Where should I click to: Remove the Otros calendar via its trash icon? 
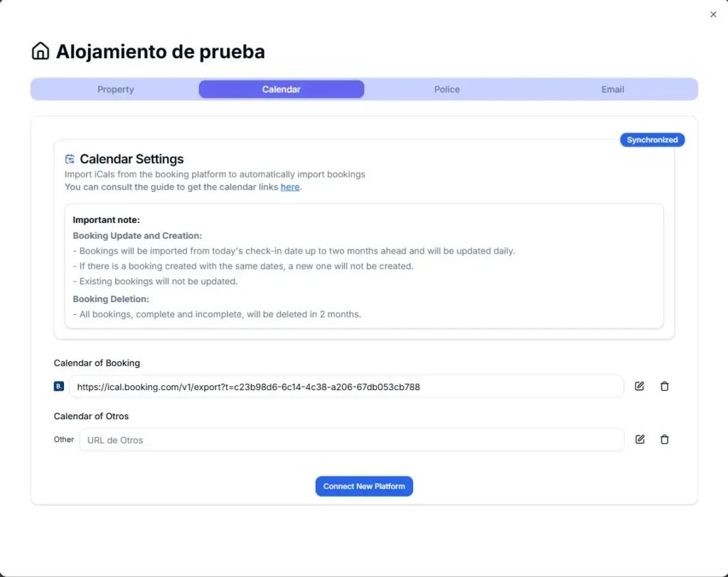tap(665, 439)
